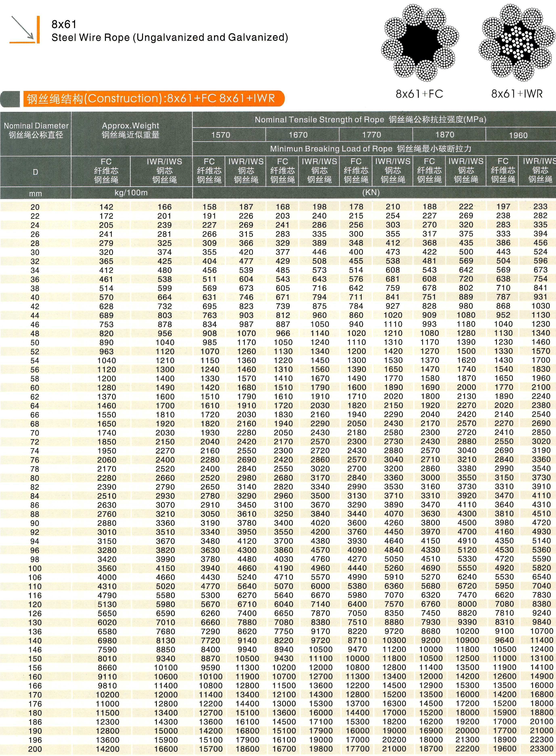Click the diameter value 76 row label
This screenshot has height=756, width=556.
click(x=35, y=460)
